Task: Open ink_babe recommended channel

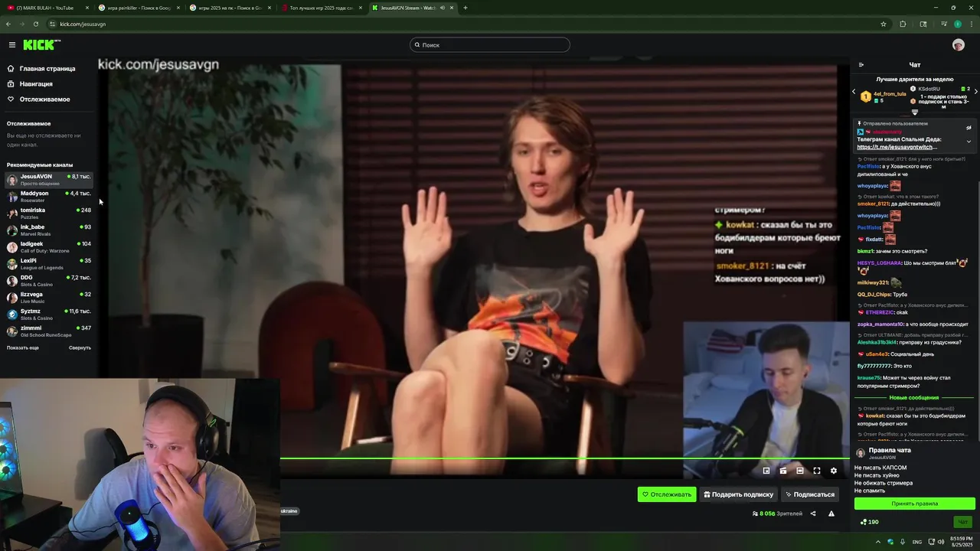Action: pyautogui.click(x=49, y=230)
